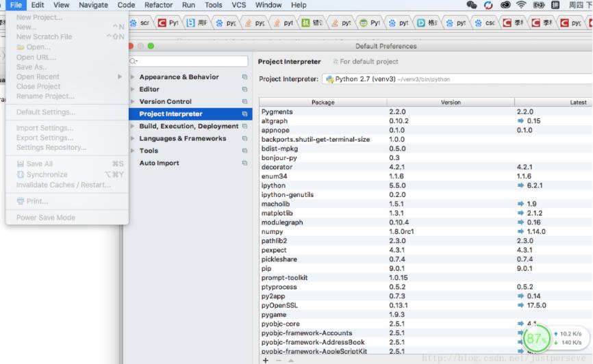Click the minus button to uninstall package
Image resolution: width=593 pixels, height=364 pixels.
coord(278,360)
